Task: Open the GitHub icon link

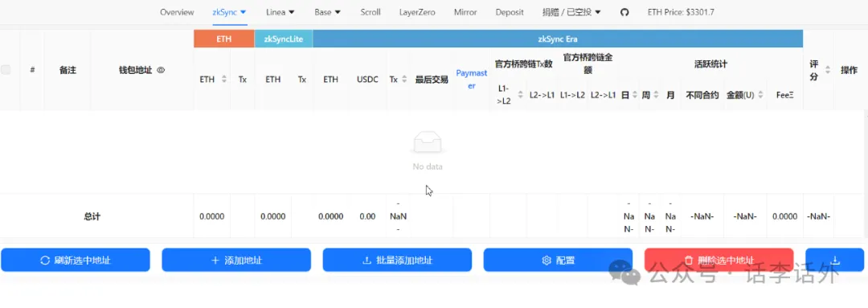Action: pos(624,12)
